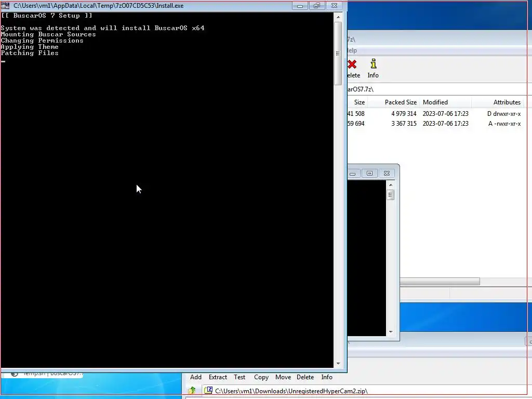Screen dimensions: 532x399
Task: Go up one folder in the HyperCam zip window
Action: (192, 391)
